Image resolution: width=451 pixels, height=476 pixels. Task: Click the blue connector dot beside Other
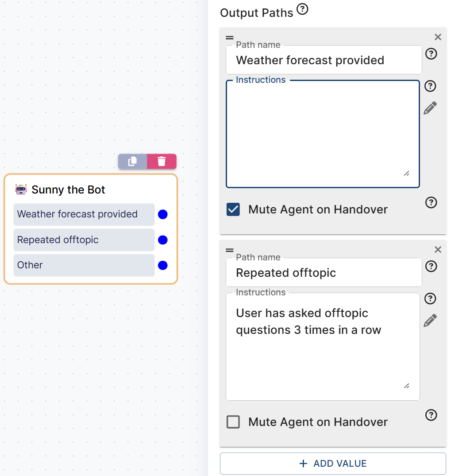[x=163, y=266]
